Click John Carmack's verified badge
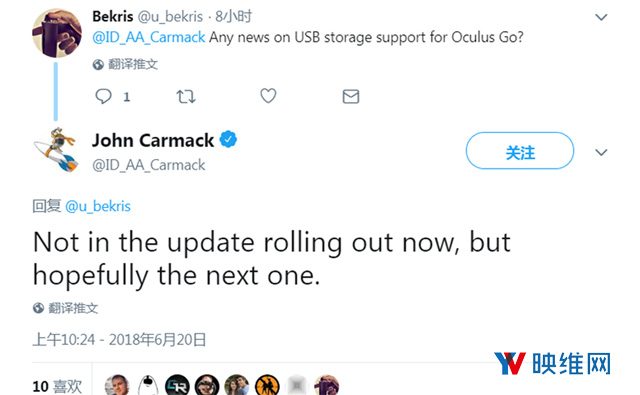This screenshot has width=640, height=395. pyautogui.click(x=228, y=140)
